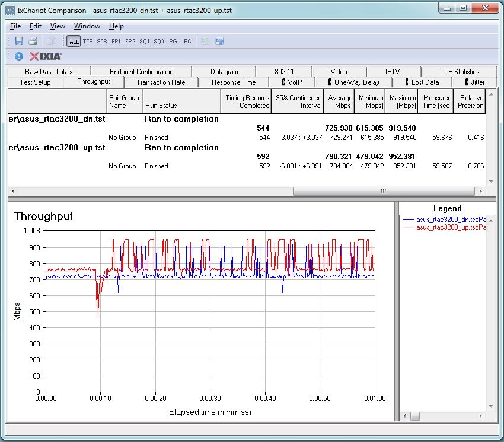
Task: Switch to the Response Time tab
Action: tap(234, 82)
